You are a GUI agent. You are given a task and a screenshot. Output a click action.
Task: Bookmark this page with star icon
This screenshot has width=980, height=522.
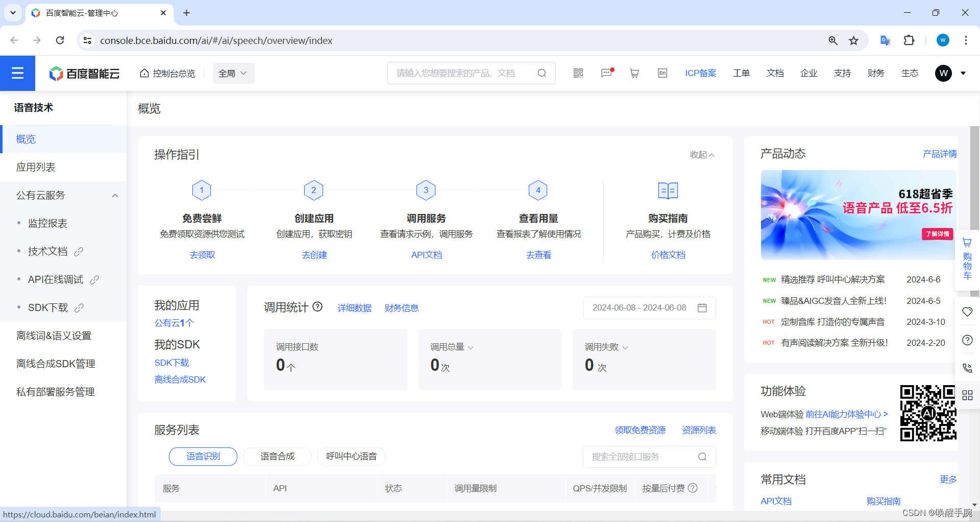click(853, 40)
